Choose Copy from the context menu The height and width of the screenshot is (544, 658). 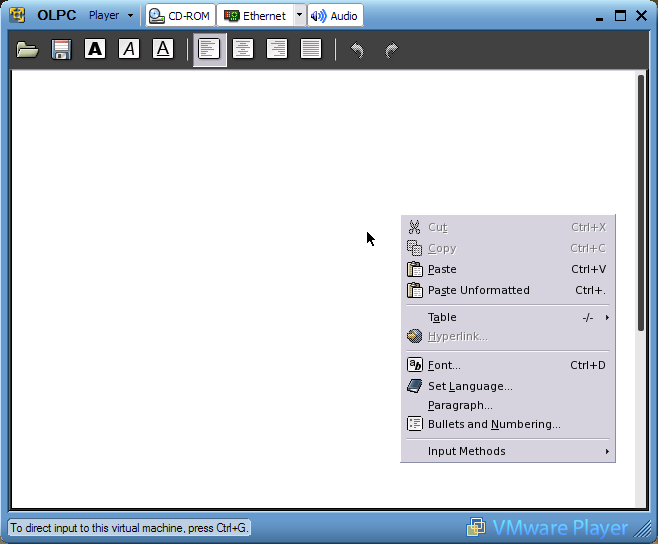[508, 248]
